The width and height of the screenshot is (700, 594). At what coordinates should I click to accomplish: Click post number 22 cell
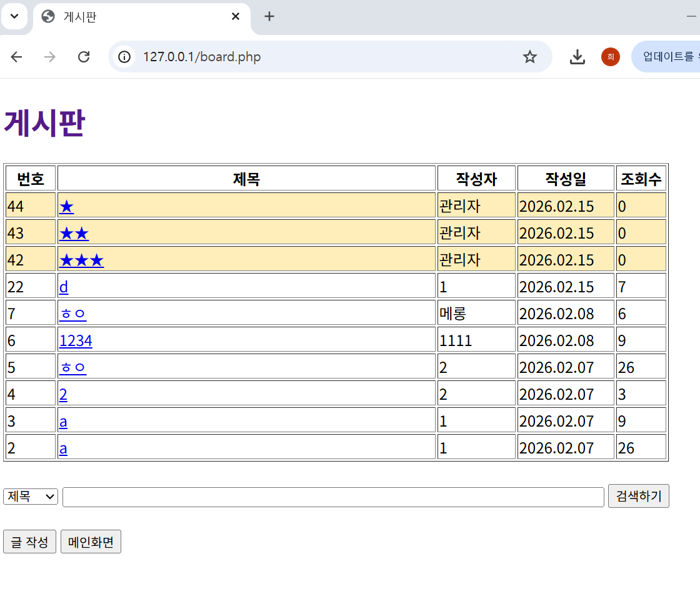click(x=31, y=286)
